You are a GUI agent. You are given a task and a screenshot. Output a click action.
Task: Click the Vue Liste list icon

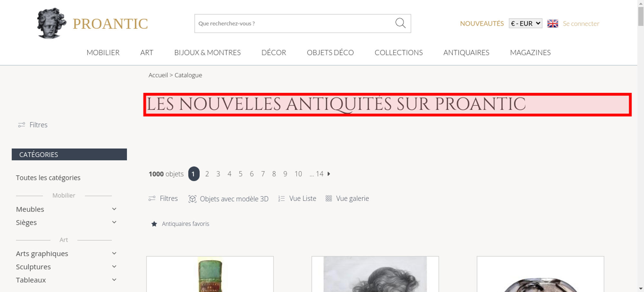[x=281, y=199]
